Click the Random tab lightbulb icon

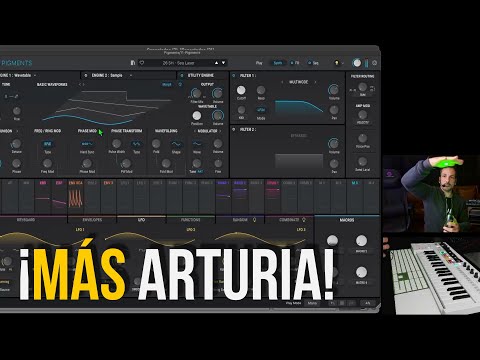click(x=255, y=220)
